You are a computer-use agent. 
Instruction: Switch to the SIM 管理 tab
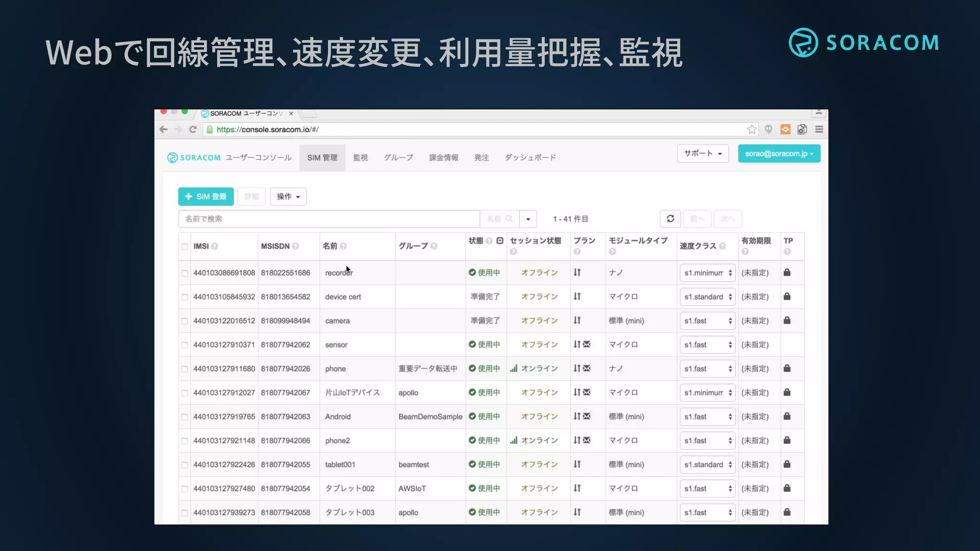pyautogui.click(x=322, y=157)
